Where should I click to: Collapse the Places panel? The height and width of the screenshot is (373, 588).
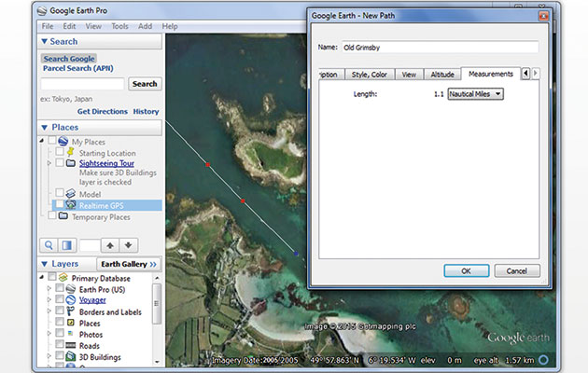point(44,128)
